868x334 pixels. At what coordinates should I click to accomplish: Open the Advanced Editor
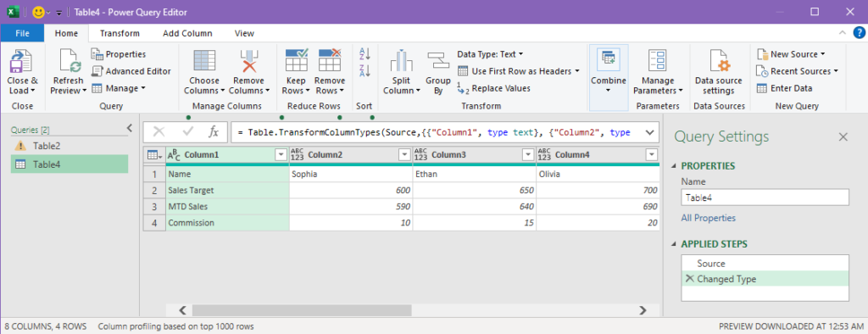pyautogui.click(x=131, y=71)
